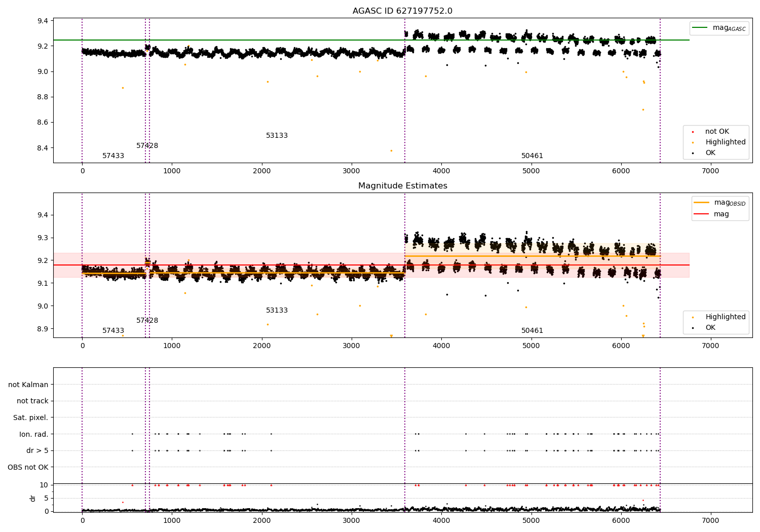Image resolution: width=760 pixels, height=532 pixels.
Task: Click the 'Sat. pixel.' axis label
Action: point(31,418)
